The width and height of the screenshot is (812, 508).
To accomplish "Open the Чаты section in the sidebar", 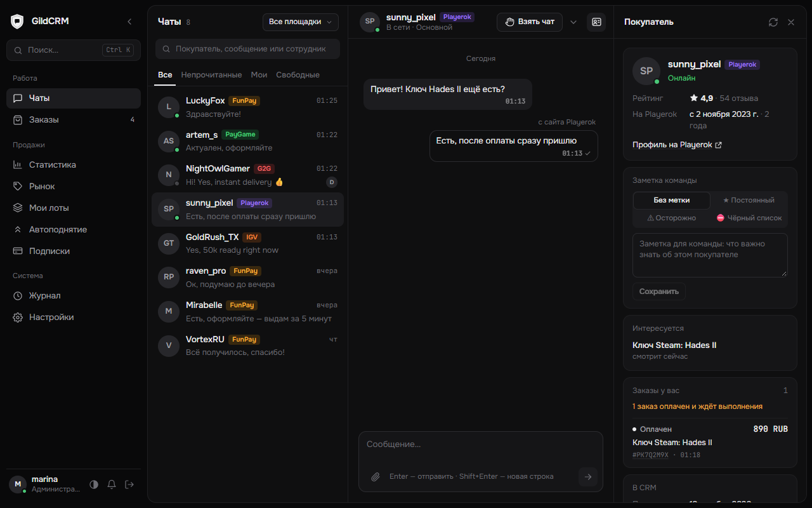I will point(74,98).
